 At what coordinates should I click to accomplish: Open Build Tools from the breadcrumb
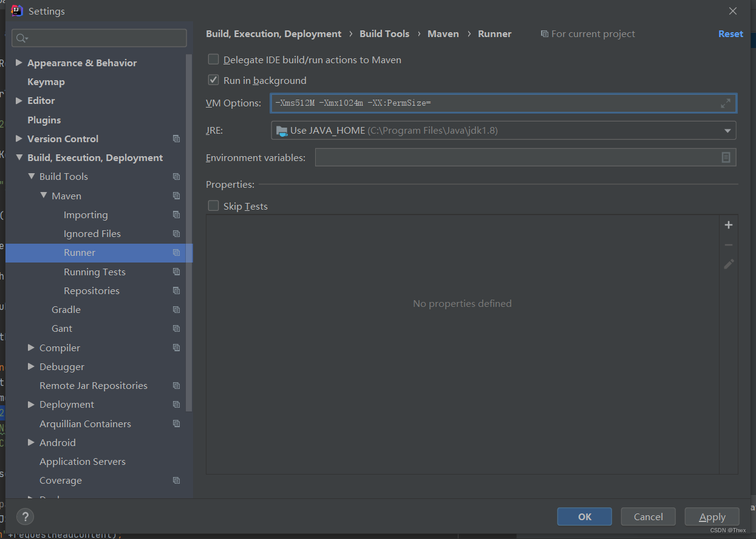click(384, 33)
